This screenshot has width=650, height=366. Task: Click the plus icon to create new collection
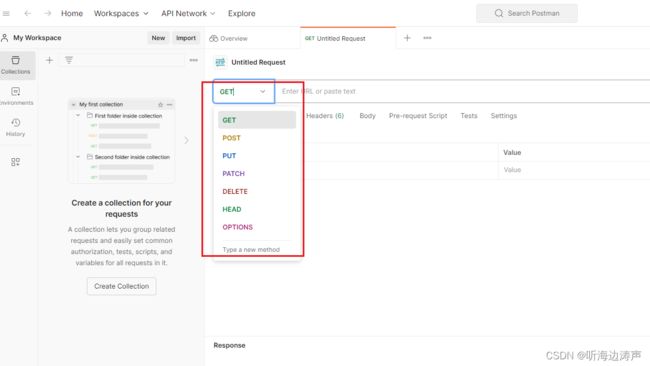(x=49, y=61)
